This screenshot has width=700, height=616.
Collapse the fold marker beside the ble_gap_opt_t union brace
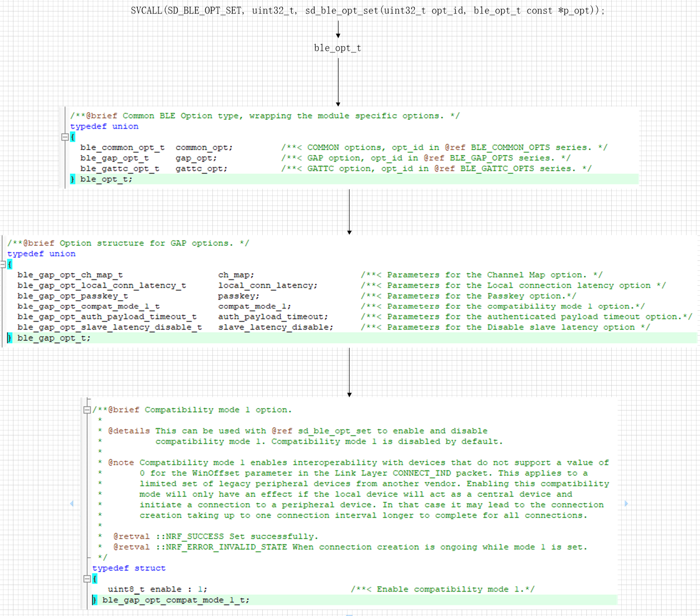[2, 264]
